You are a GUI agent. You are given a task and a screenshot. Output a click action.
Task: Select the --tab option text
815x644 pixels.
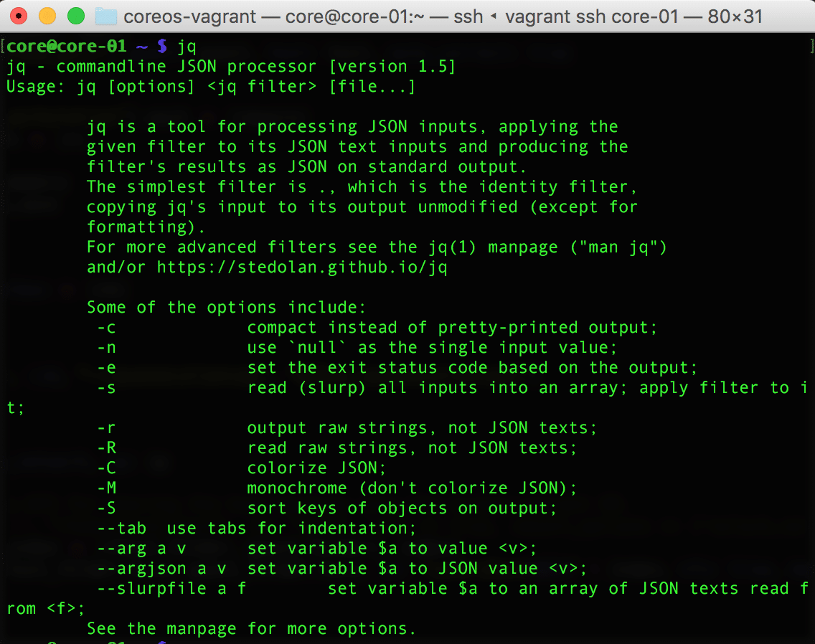tap(122, 529)
